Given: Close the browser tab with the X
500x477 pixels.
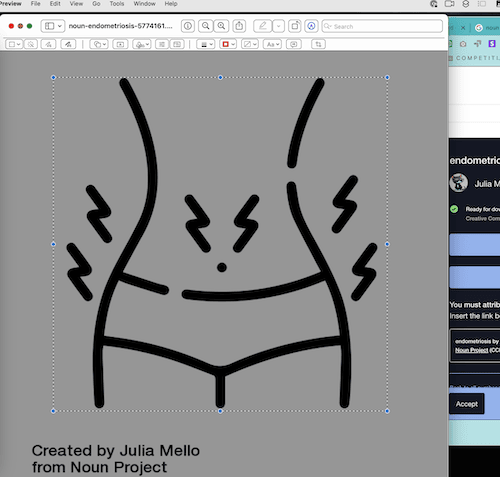Looking at the screenshot, I should (463, 28).
